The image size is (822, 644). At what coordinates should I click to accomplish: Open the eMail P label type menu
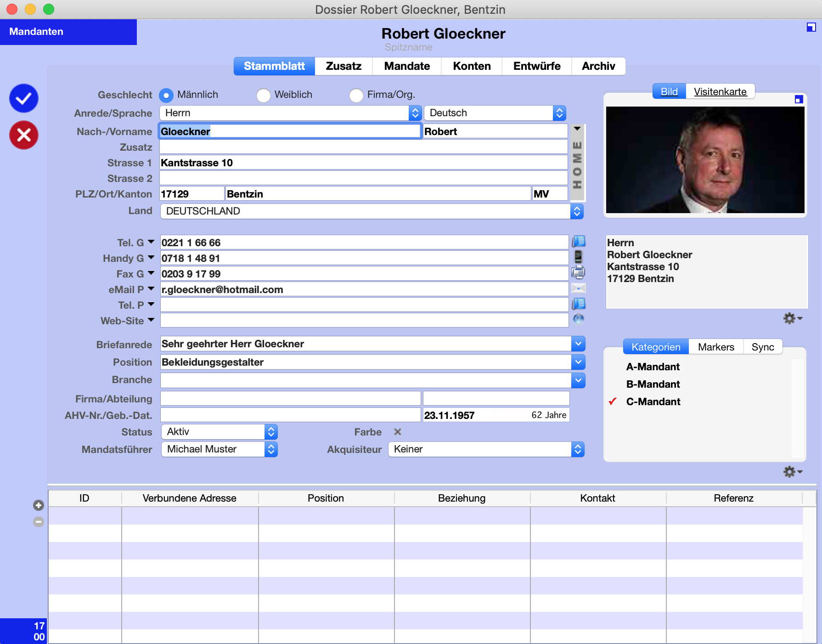[x=151, y=288]
